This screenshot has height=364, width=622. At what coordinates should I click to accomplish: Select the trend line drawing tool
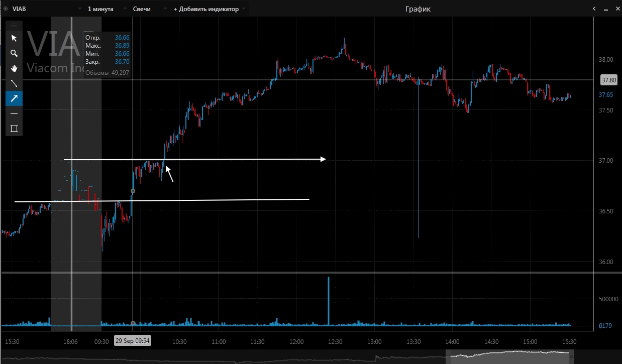pos(14,83)
